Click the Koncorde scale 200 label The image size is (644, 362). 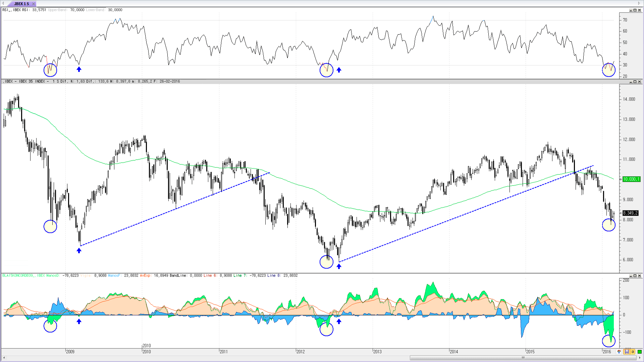pyautogui.click(x=626, y=280)
